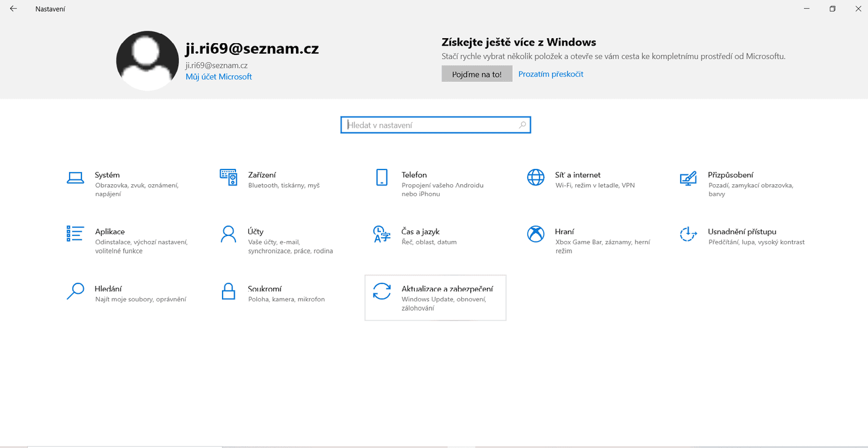This screenshot has width=868, height=448.
Task: Open the Aktualizace a zabezpečení refresh icon
Action: coord(382,291)
